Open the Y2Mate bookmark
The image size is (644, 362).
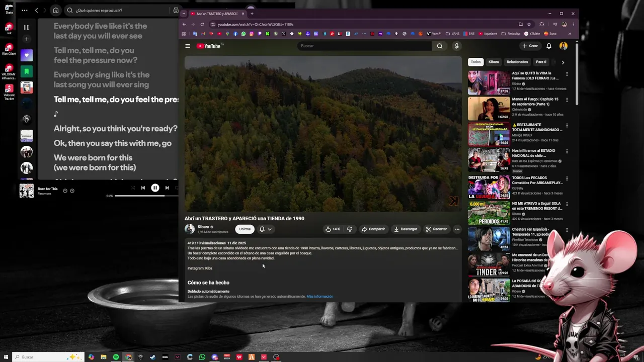point(533,34)
